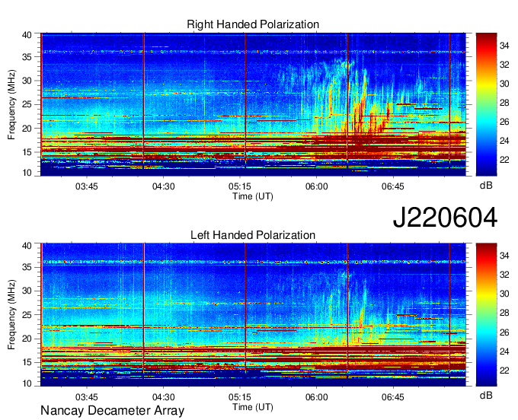Click the 35 MHz tick label on lower plot
This screenshot has width=518, height=420.
tap(27, 267)
